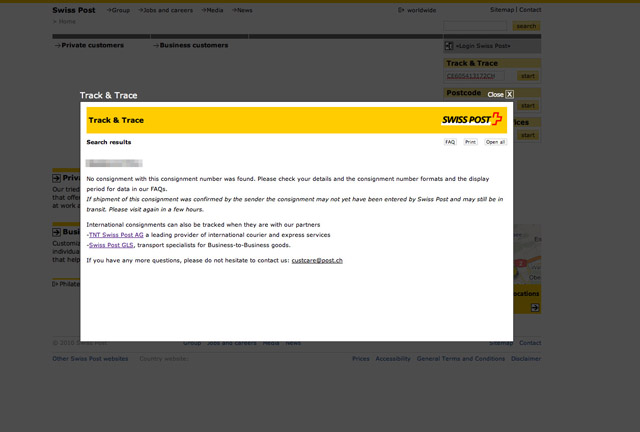Click the Postcode start button
This screenshot has width=640, height=432.
(x=528, y=106)
